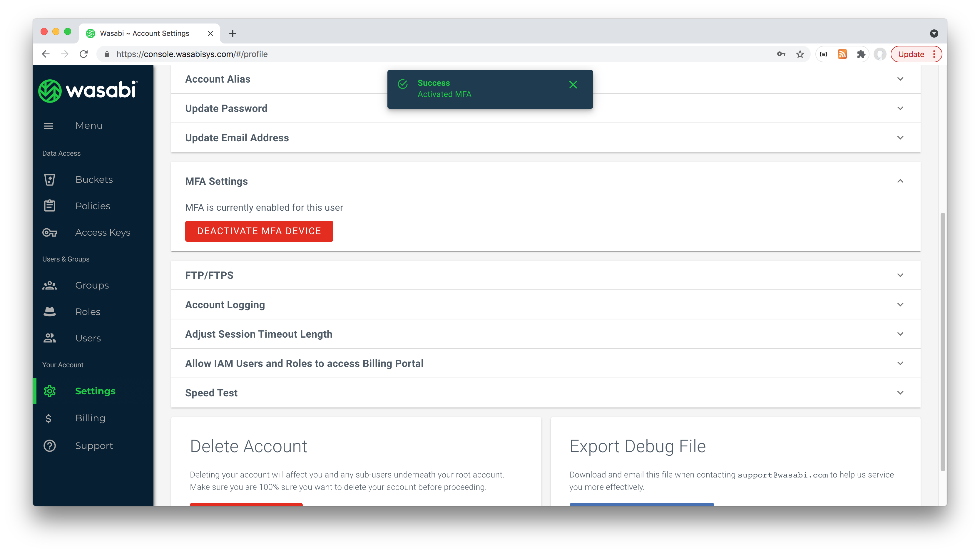The width and height of the screenshot is (980, 553).
Task: Open browser three-dot menu beside Update
Action: (934, 54)
